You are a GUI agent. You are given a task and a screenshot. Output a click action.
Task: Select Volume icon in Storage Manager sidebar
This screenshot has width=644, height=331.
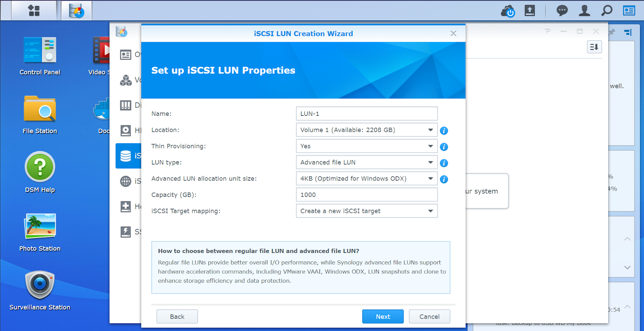[x=126, y=80]
